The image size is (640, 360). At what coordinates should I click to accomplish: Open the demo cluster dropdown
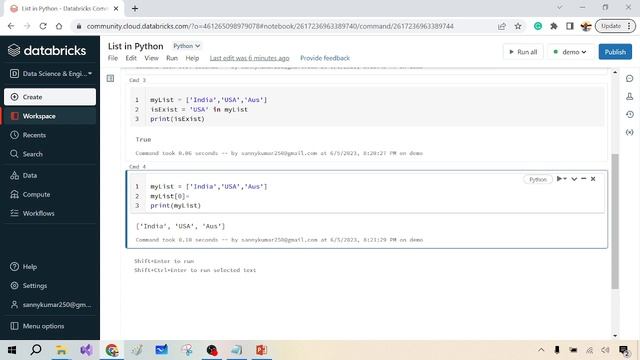coord(570,52)
